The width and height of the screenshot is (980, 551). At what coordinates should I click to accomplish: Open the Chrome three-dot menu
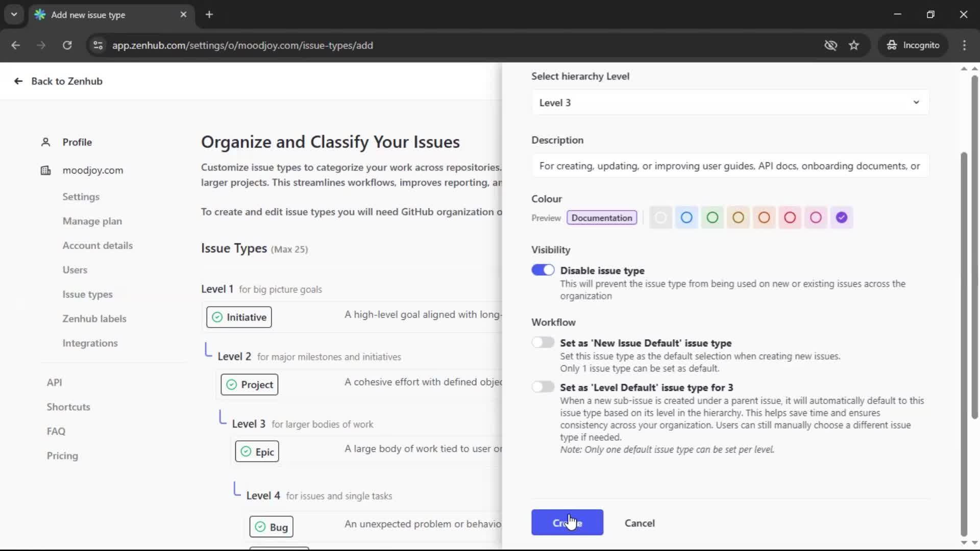click(x=965, y=45)
